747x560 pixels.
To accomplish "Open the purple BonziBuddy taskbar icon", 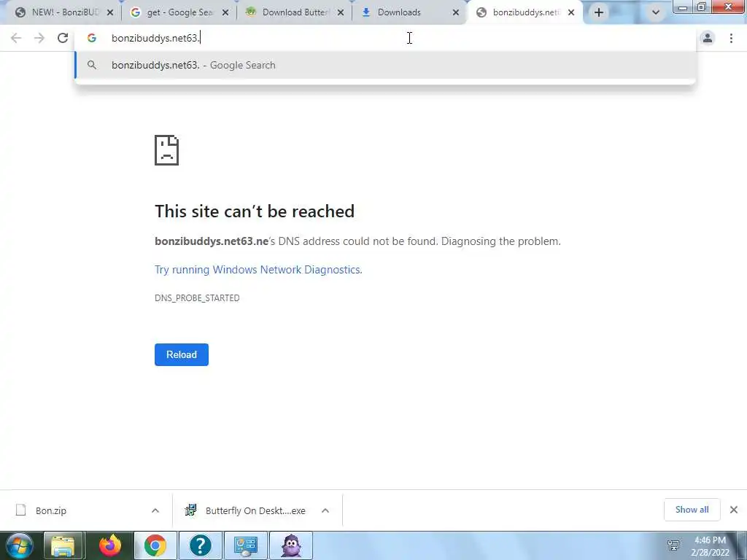I will pyautogui.click(x=291, y=545).
